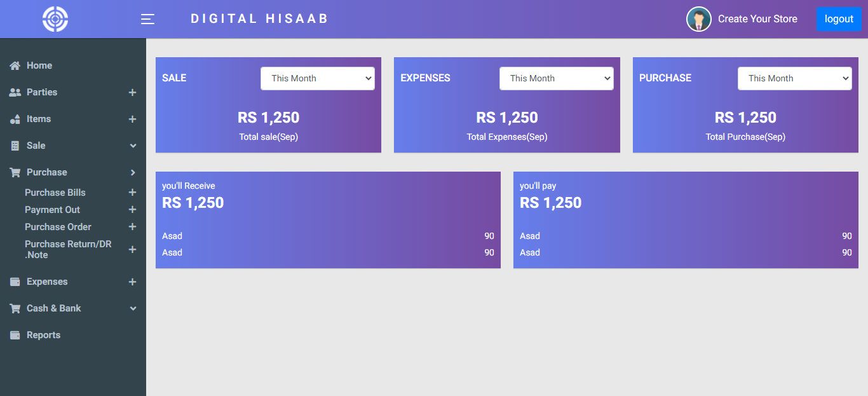Click the user avatar picture
868x396 pixels.
pyautogui.click(x=698, y=19)
